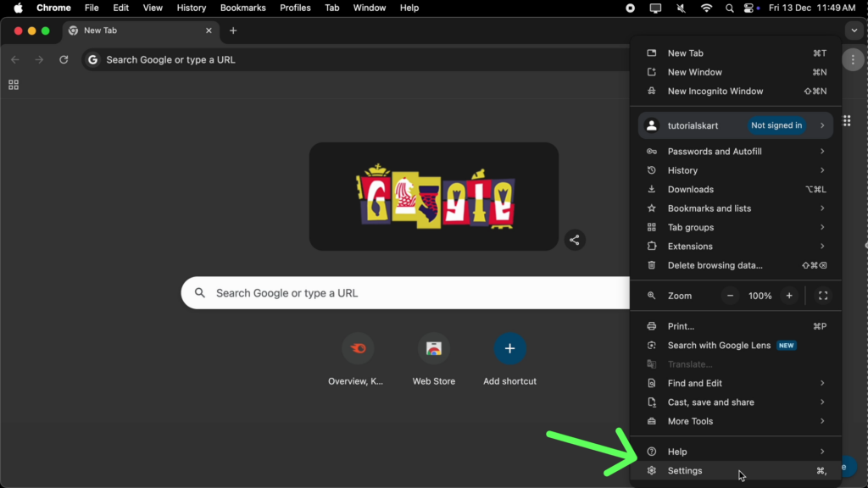868x488 pixels.
Task: Open a new tab with the plus icon
Action: coord(233,30)
